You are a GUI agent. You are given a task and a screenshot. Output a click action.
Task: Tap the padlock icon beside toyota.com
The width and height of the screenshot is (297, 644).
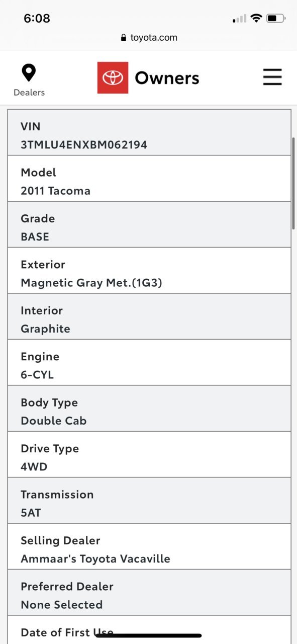(x=124, y=38)
